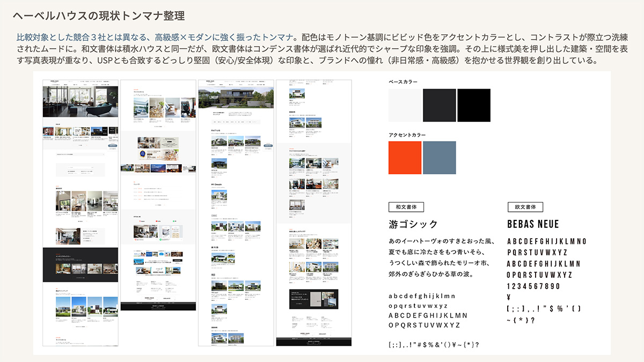Open the second website screenshot from left
The width and height of the screenshot is (644, 362).
click(157, 196)
